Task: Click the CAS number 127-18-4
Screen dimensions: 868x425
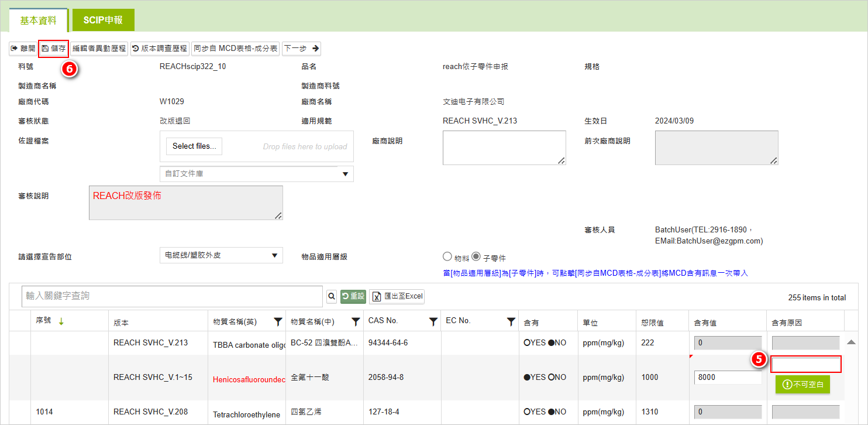Action: tap(383, 412)
